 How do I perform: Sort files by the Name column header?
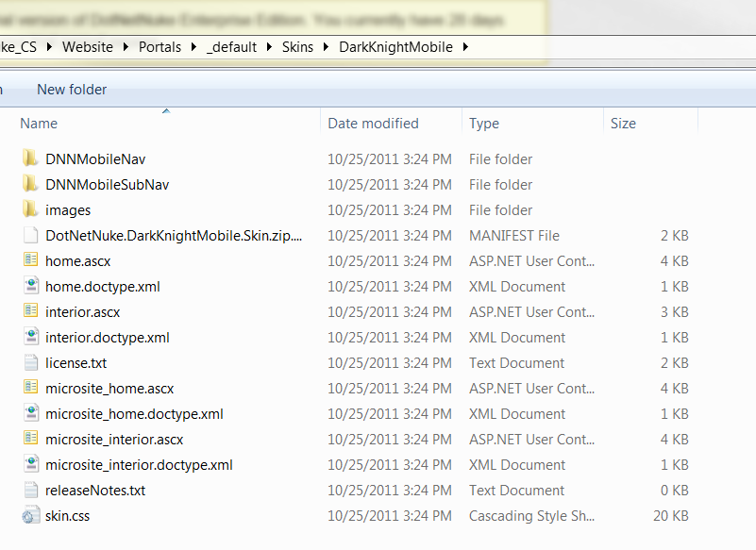click(x=39, y=124)
